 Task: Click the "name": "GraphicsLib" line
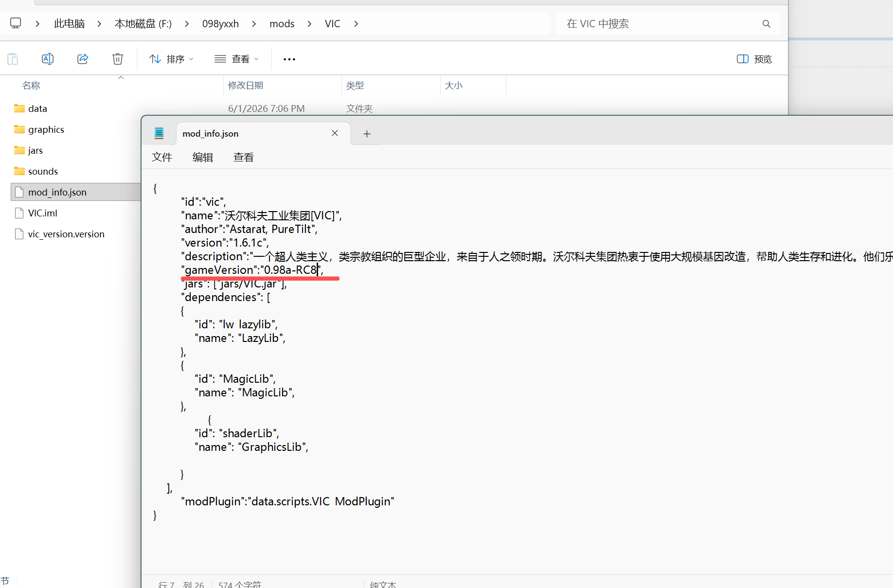(251, 447)
